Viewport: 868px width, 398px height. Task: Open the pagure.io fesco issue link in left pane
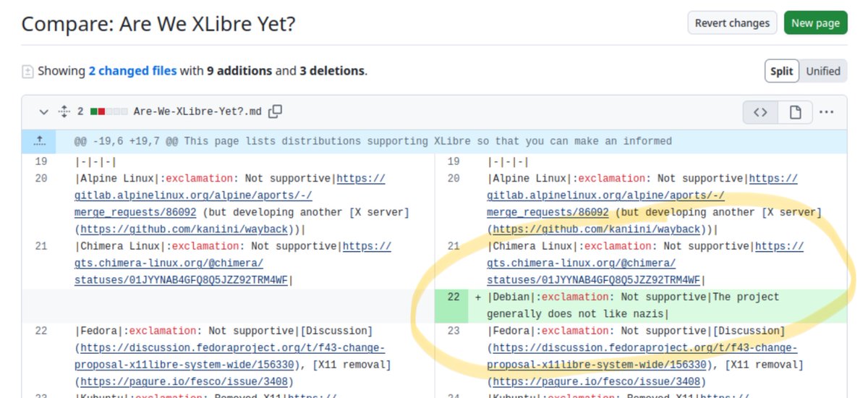tap(184, 382)
